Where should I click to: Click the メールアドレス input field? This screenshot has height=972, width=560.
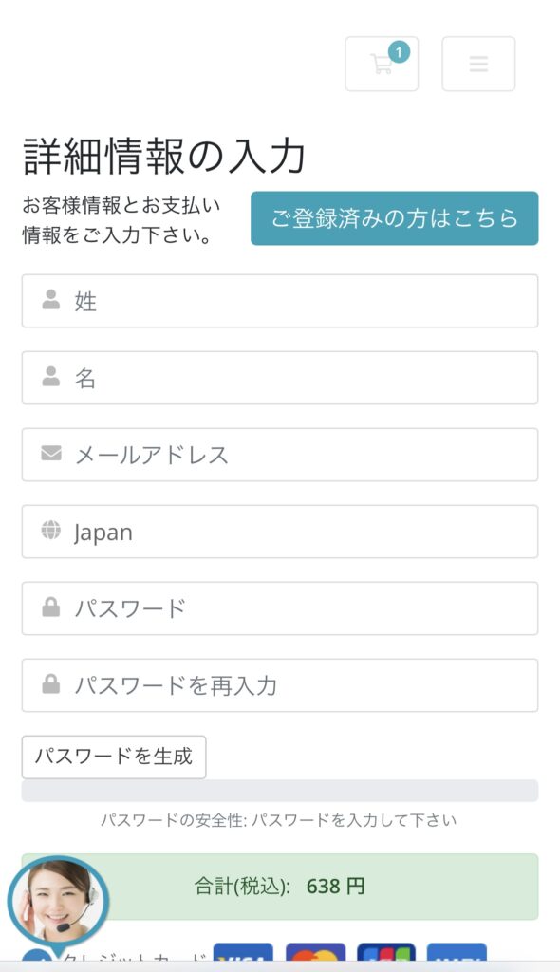click(280, 455)
